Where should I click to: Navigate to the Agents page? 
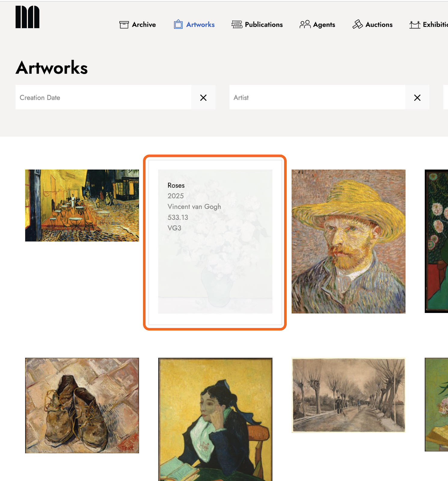(x=317, y=24)
